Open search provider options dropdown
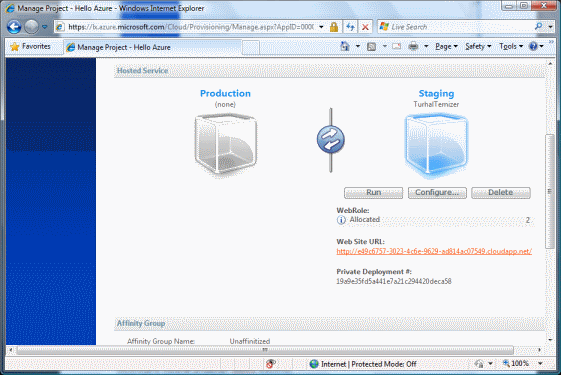The image size is (561, 375). [x=550, y=27]
